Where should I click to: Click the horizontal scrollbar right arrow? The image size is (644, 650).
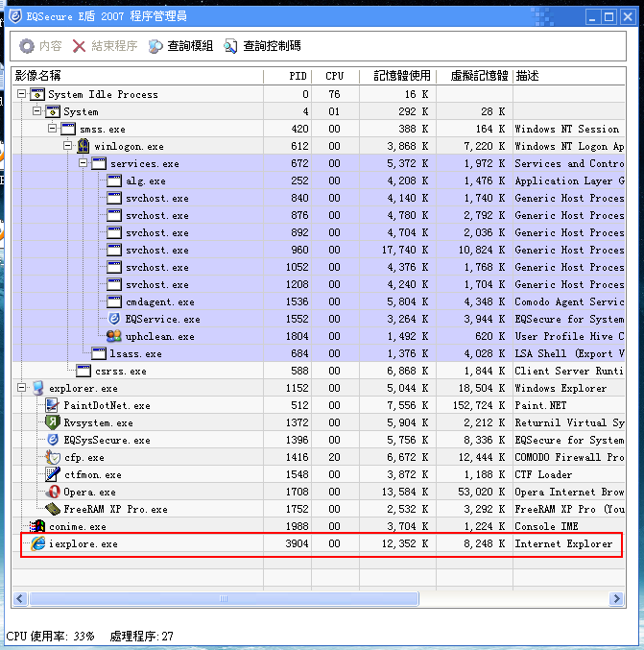click(617, 598)
